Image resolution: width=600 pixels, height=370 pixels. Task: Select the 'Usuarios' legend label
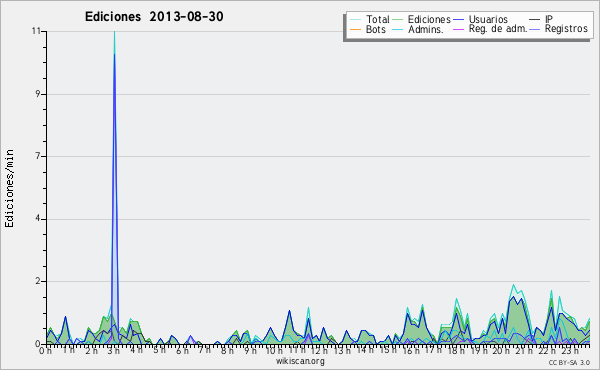point(488,19)
